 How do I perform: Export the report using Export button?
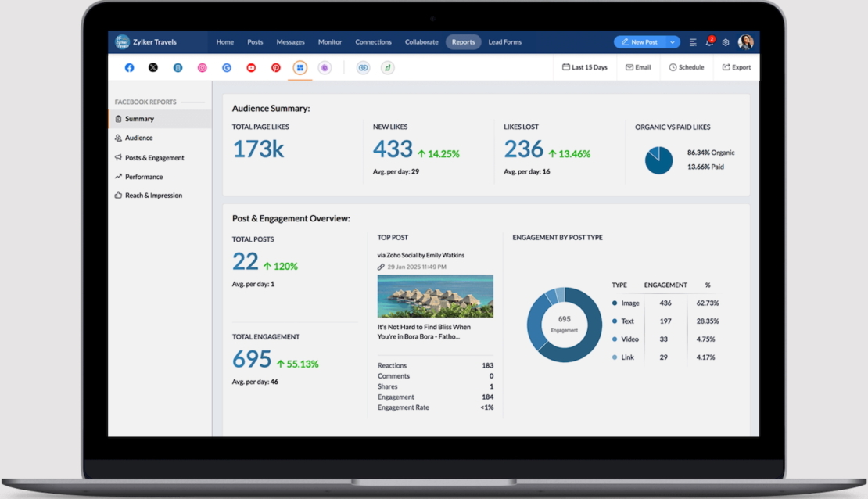pos(736,67)
